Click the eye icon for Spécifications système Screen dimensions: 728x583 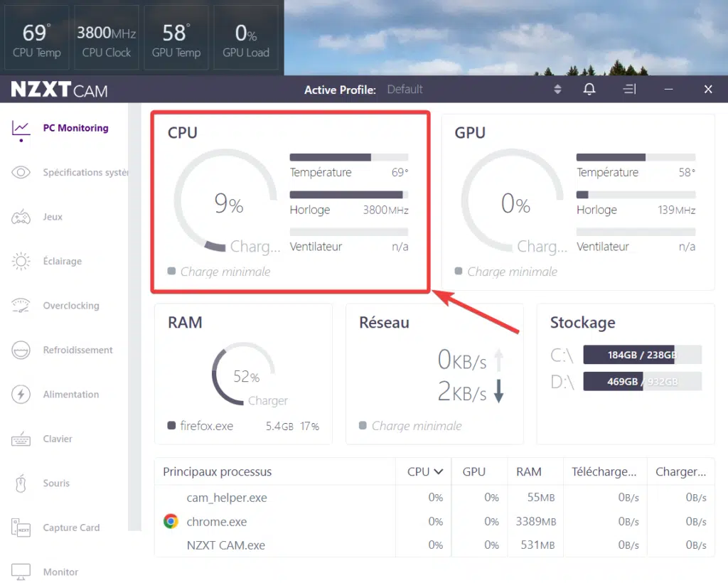[x=21, y=173]
